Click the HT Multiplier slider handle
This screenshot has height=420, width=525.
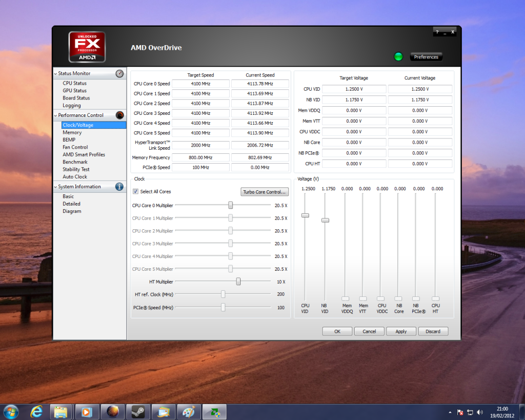pos(238,282)
